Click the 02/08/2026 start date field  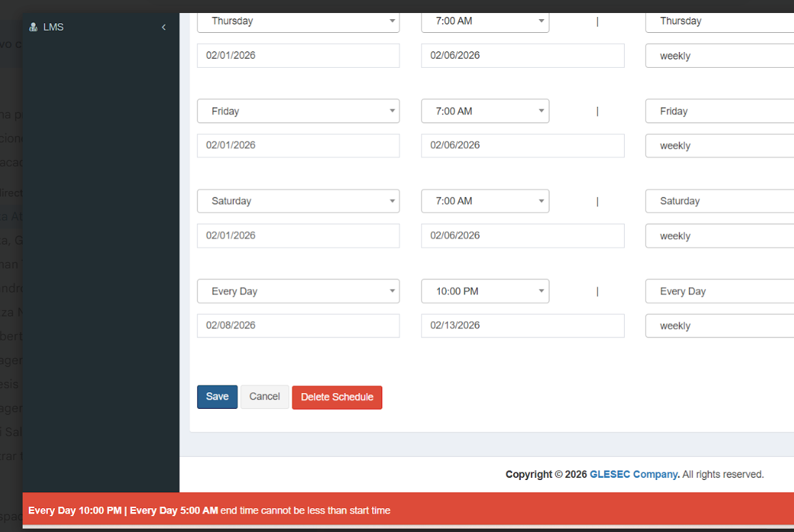tap(298, 325)
